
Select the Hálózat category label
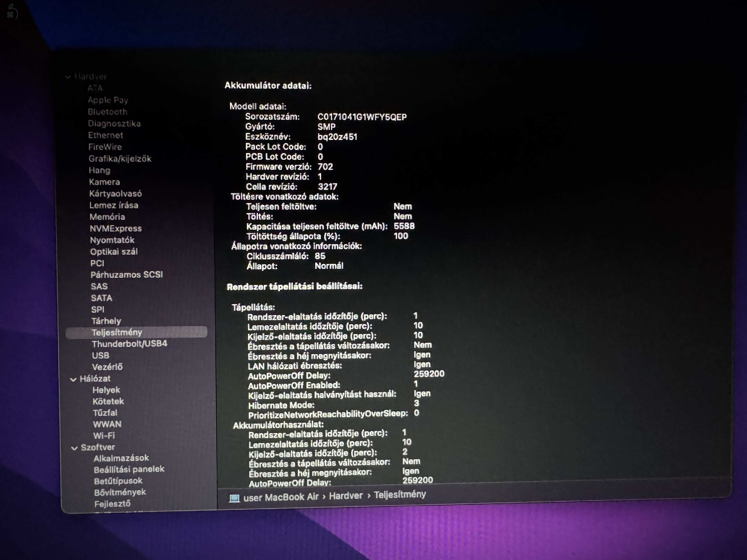[x=95, y=379]
